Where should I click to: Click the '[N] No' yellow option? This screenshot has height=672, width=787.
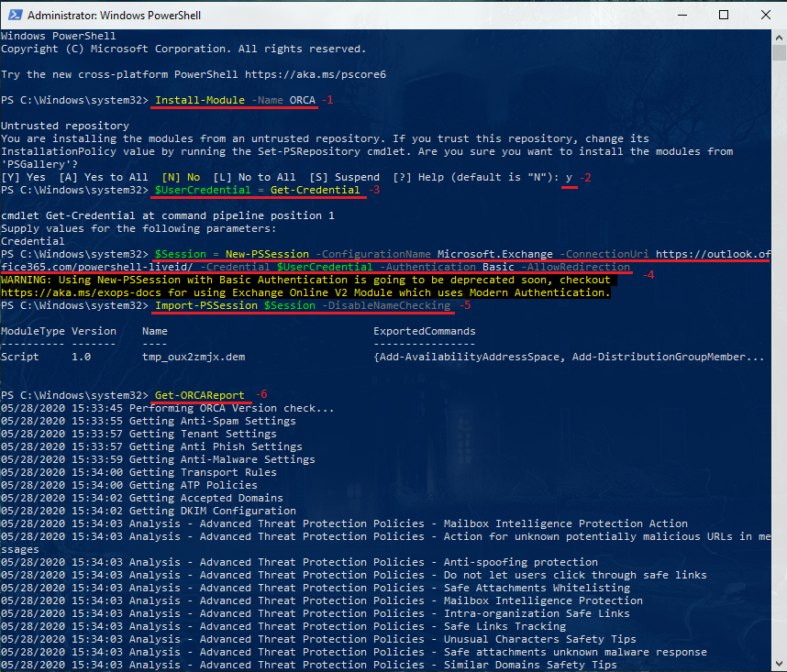click(181, 177)
